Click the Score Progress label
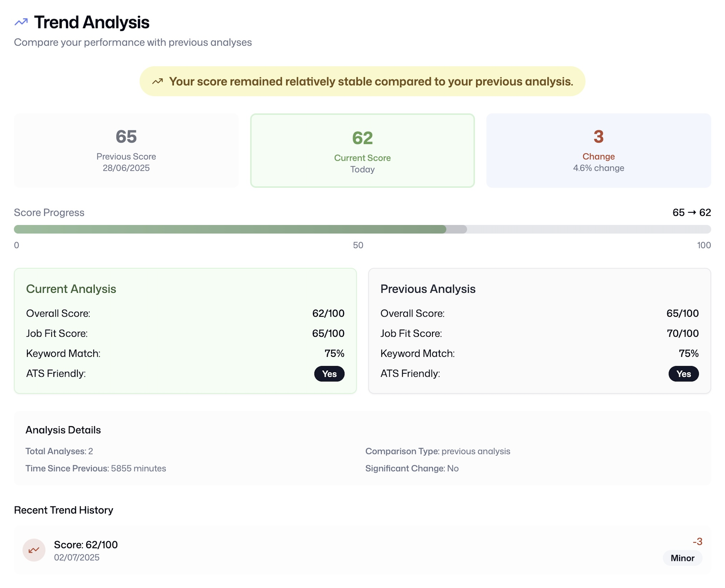The image size is (725, 588). tap(49, 212)
